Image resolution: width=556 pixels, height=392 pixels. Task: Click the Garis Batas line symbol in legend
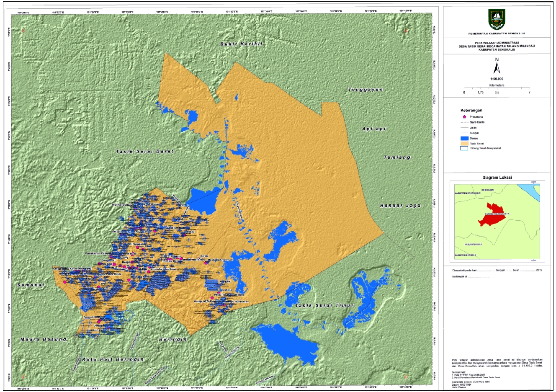click(463, 122)
